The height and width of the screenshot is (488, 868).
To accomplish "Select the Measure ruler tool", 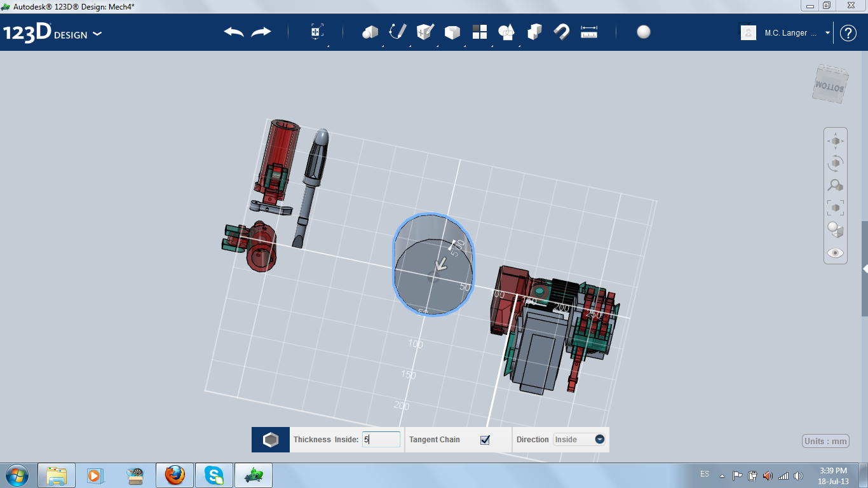I will click(x=589, y=32).
